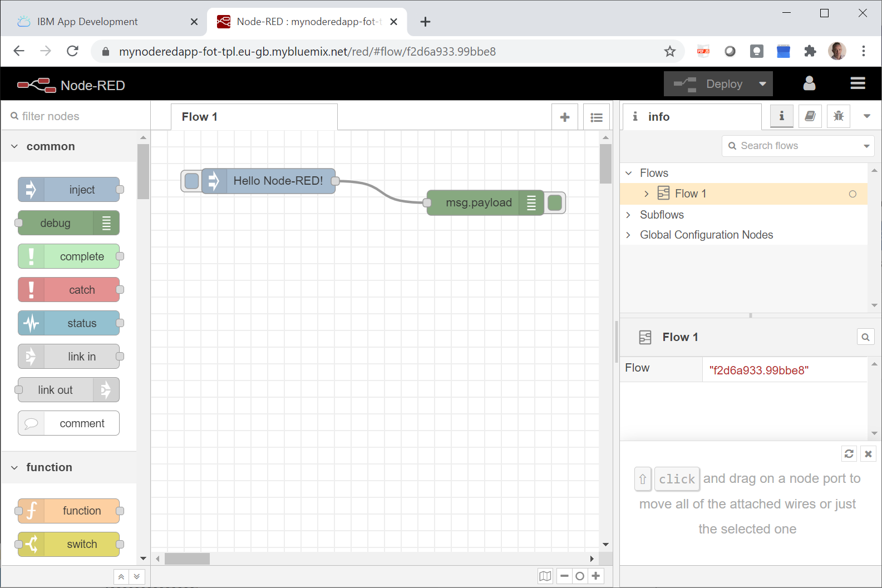
Task: Expand the Flow 1 tree item
Action: click(647, 194)
